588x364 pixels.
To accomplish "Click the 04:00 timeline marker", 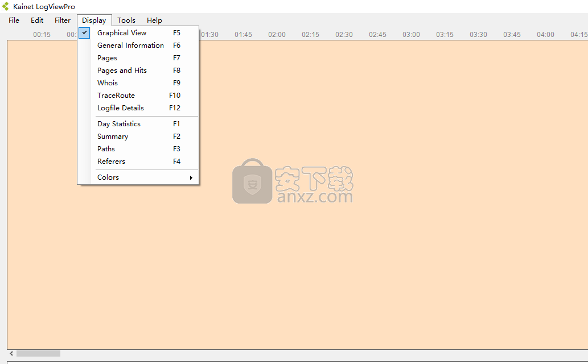I will click(x=545, y=35).
